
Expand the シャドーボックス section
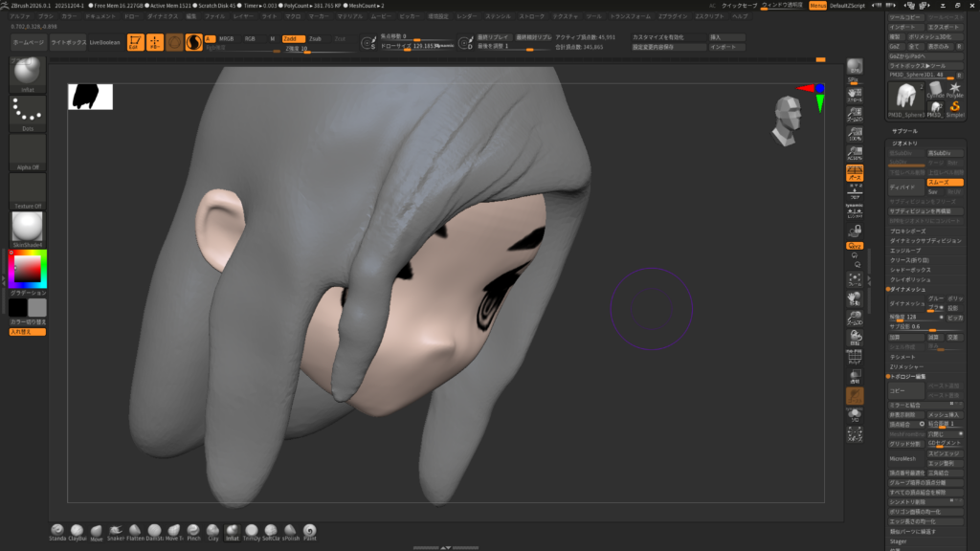[910, 269]
